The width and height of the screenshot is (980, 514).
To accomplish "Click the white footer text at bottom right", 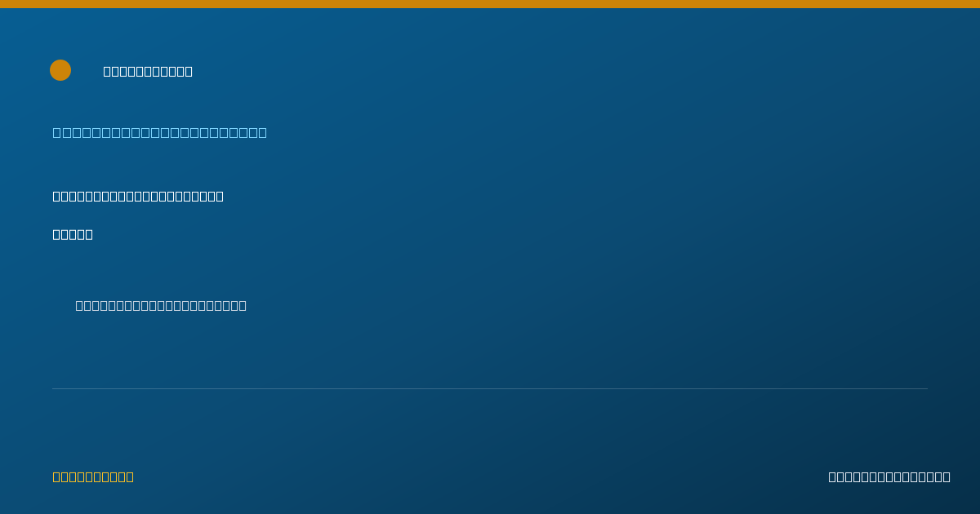I will click(889, 476).
